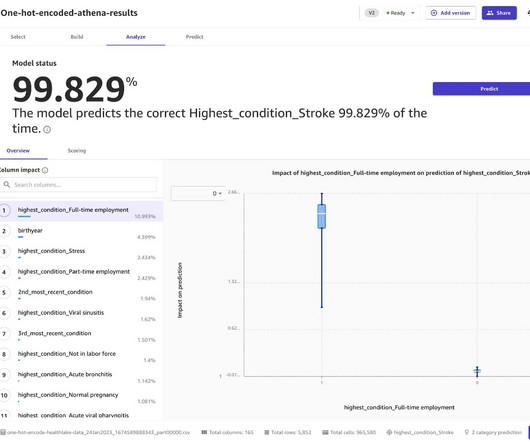
Task: Click the Total cells: 965,580 status entry
Action: pyautogui.click(x=349, y=432)
